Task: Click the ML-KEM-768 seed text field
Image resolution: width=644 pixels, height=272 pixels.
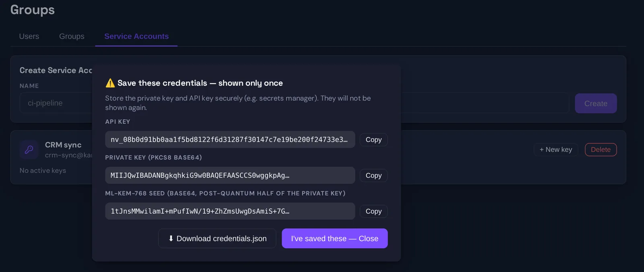Action: (230, 211)
